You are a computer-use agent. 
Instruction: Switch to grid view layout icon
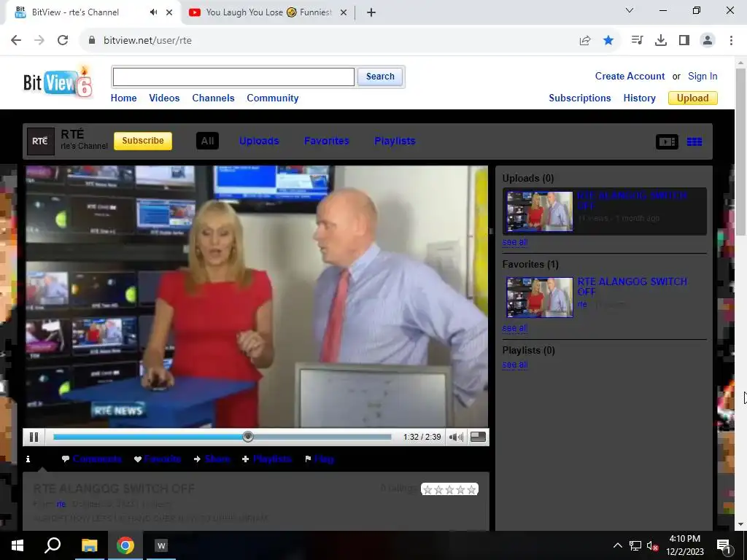pos(694,141)
